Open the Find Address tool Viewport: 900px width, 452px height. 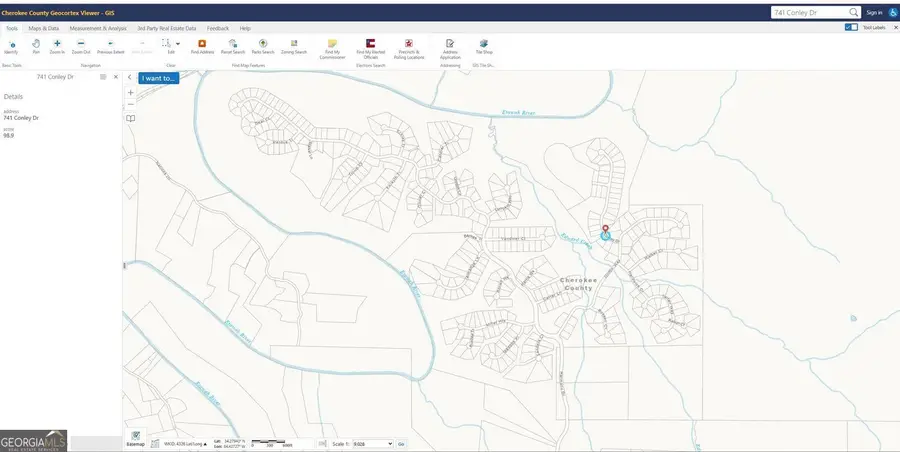(x=202, y=47)
